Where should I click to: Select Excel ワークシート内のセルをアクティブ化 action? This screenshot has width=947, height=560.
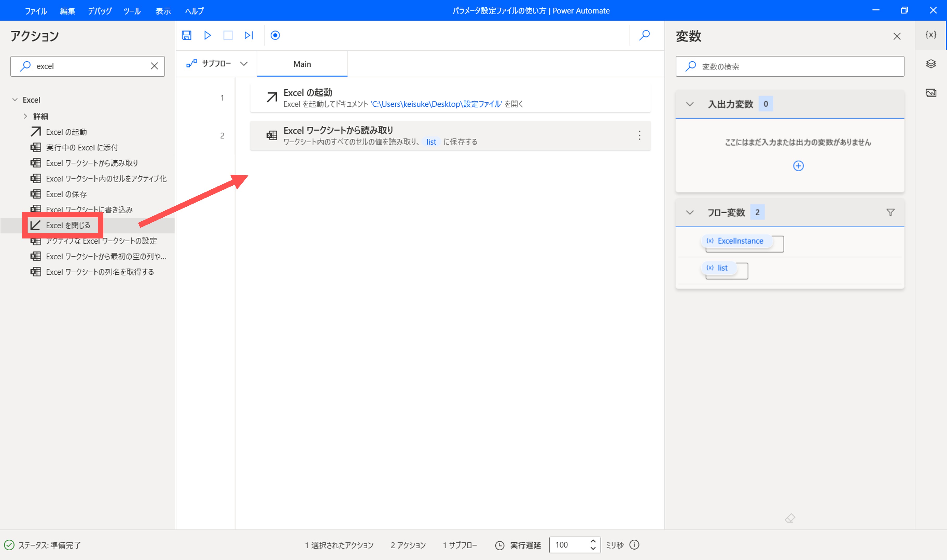coord(106,178)
